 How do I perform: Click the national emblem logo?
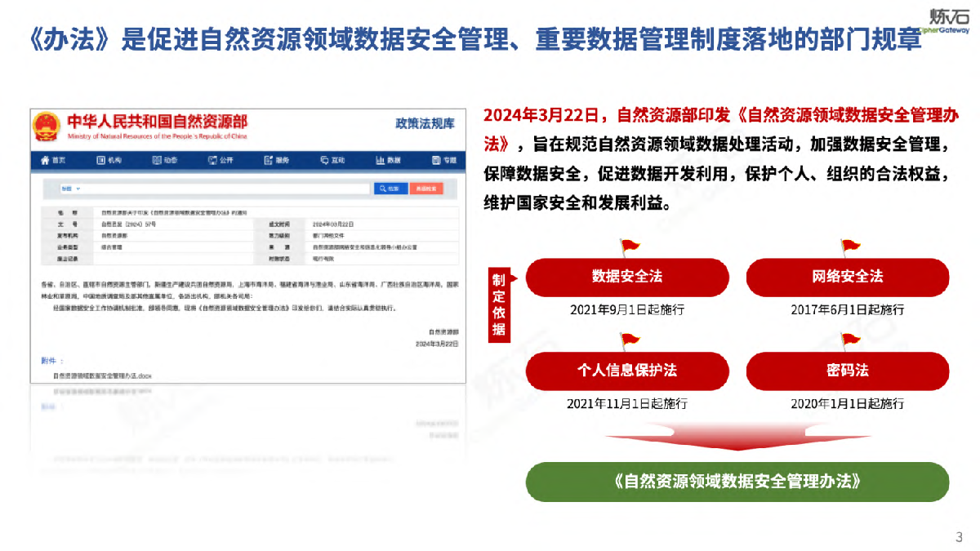47,127
